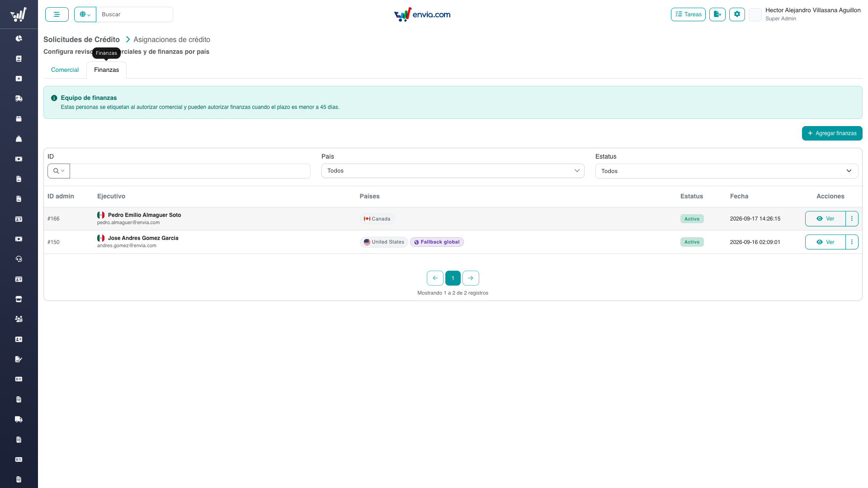Click the store sidebar icon
868x488 pixels.
pyautogui.click(x=19, y=299)
